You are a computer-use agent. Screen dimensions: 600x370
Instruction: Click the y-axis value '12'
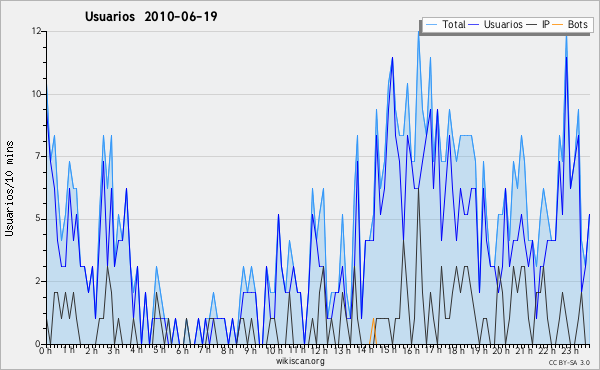click(36, 31)
